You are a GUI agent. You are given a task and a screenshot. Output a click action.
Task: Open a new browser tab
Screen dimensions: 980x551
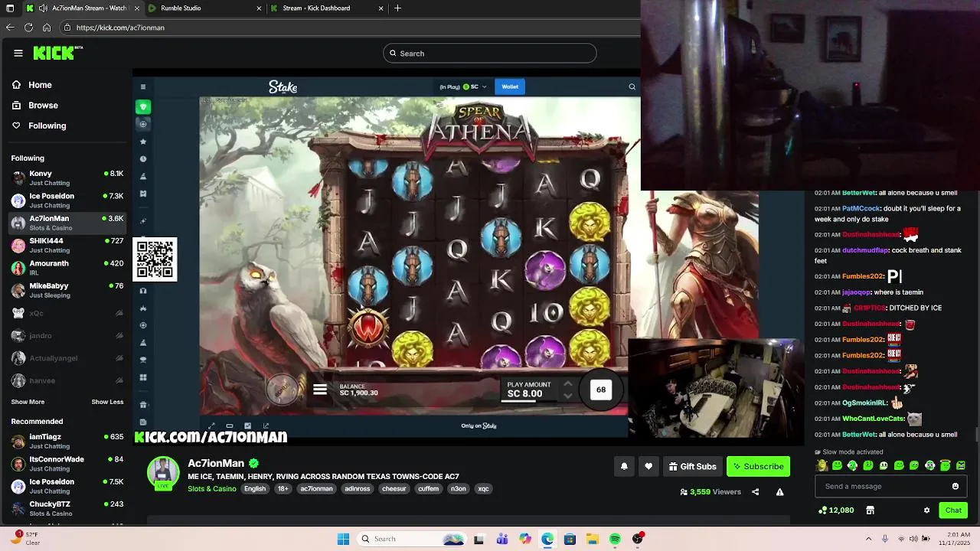[397, 8]
